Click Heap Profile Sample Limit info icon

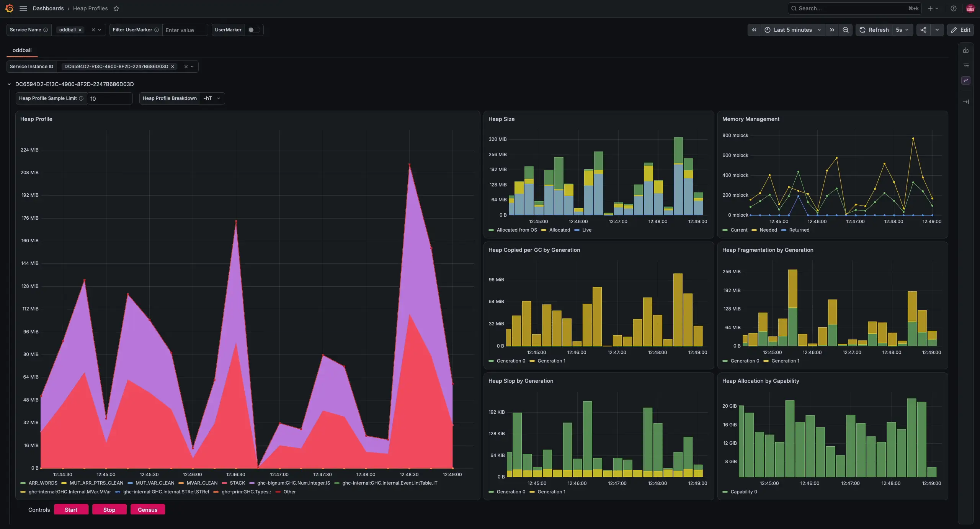pos(81,98)
